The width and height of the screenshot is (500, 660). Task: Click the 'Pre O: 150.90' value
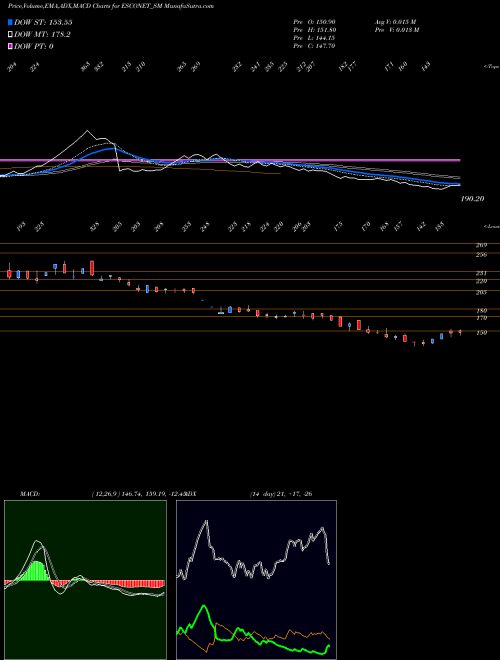pyautogui.click(x=314, y=21)
